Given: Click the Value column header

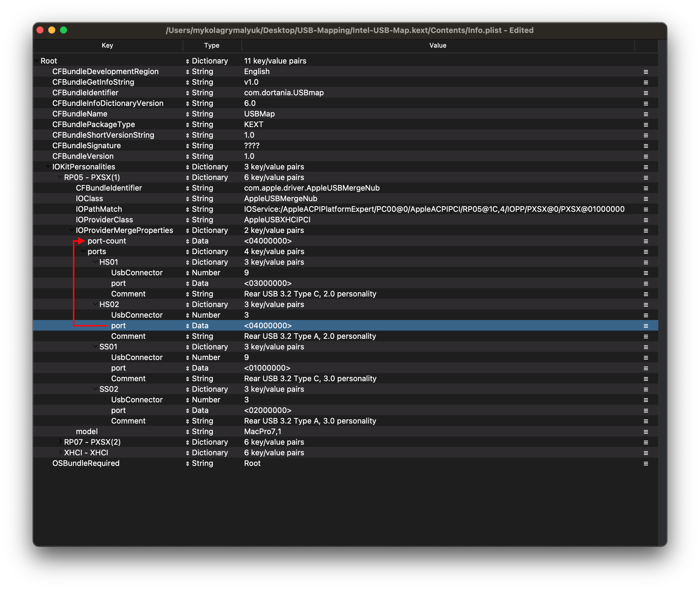Looking at the screenshot, I should (x=437, y=46).
